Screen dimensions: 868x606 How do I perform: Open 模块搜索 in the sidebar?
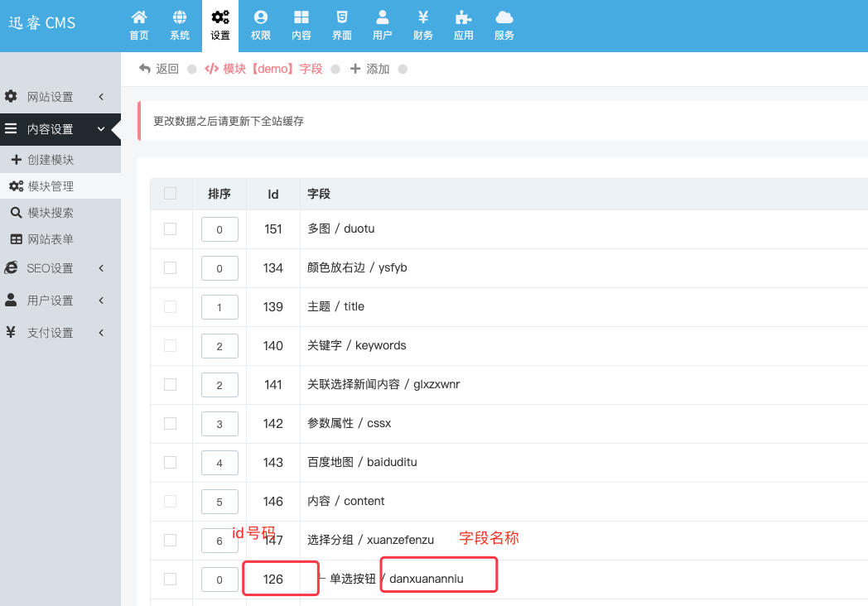pyautogui.click(x=60, y=213)
